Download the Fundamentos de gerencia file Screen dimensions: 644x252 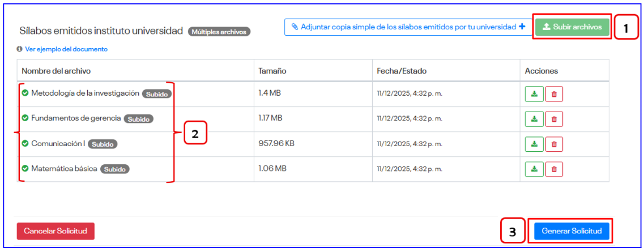534,119
